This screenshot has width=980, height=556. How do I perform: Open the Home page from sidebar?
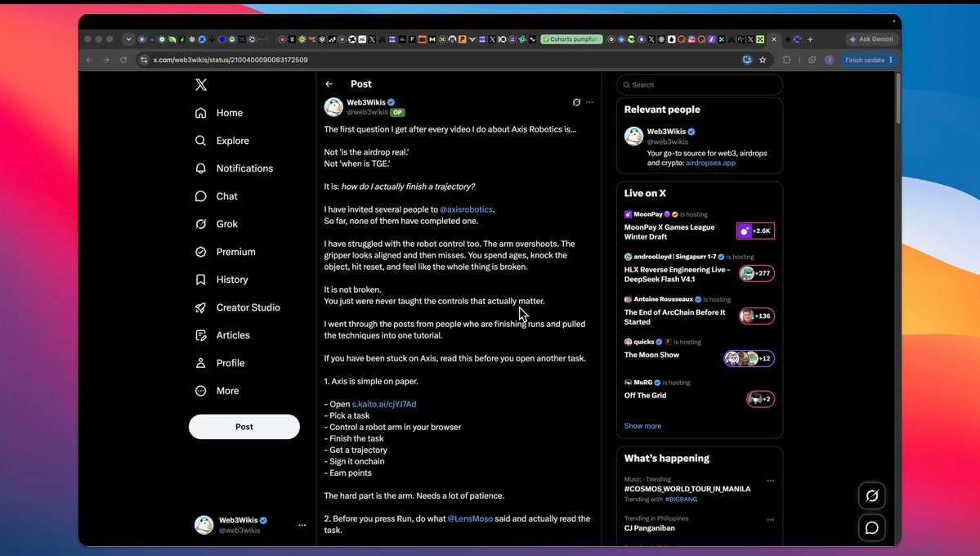tap(219, 113)
